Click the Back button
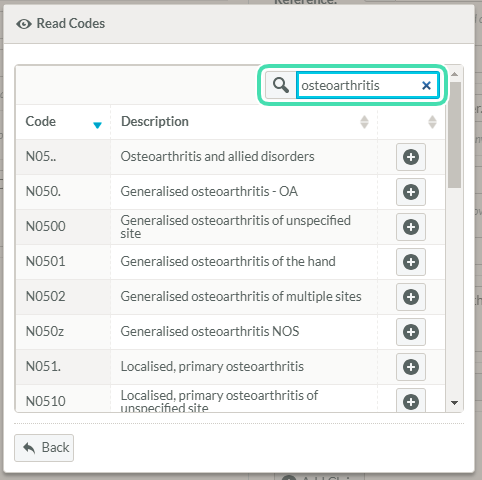The height and width of the screenshot is (480, 482). (x=44, y=448)
